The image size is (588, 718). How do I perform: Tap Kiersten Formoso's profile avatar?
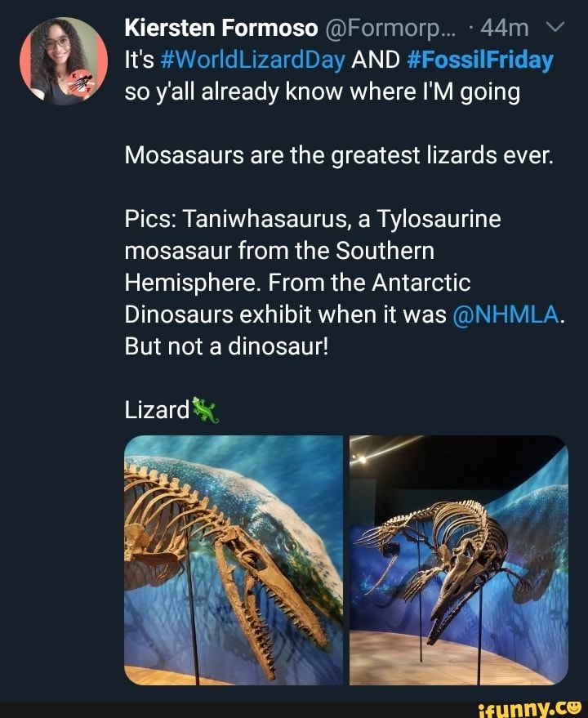(57, 57)
